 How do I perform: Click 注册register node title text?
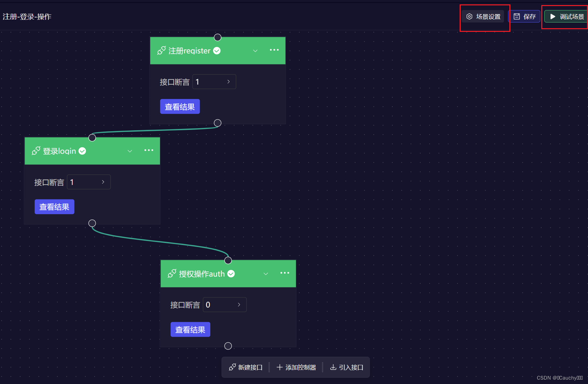point(190,51)
